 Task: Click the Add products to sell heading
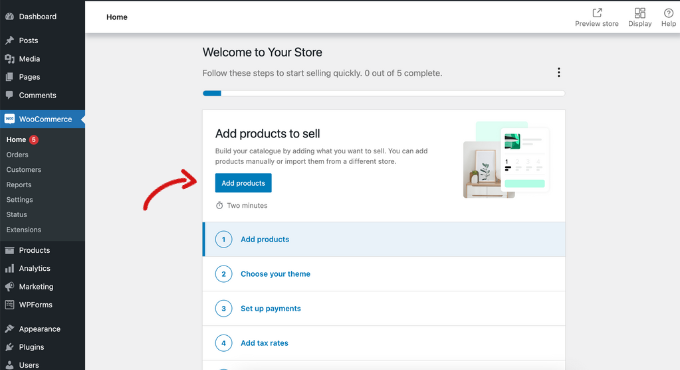click(268, 134)
